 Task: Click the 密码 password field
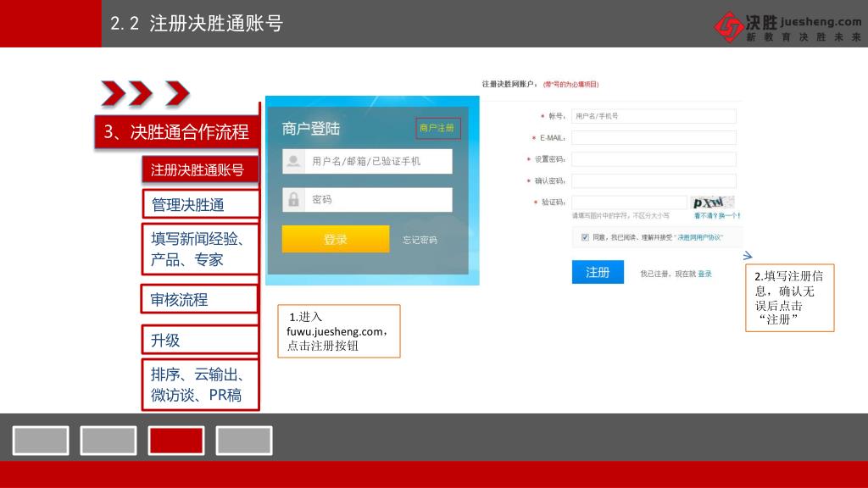pyautogui.click(x=367, y=200)
